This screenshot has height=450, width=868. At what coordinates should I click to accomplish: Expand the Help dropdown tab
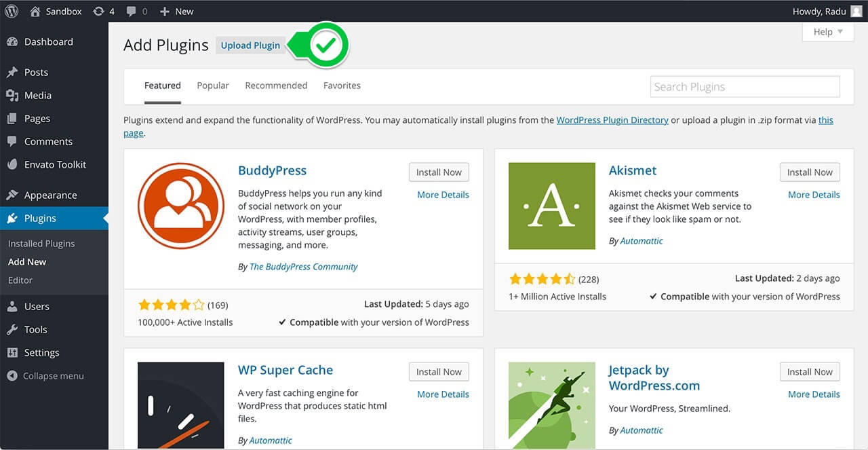point(828,32)
